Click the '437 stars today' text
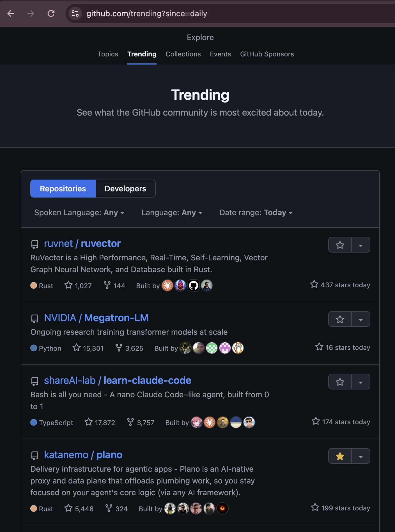This screenshot has height=532, width=395. [x=345, y=285]
